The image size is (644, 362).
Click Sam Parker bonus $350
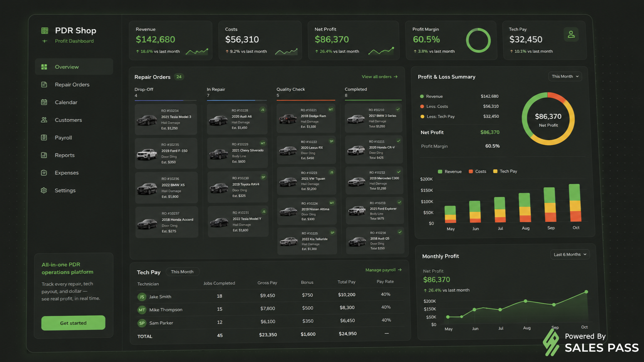[x=308, y=321]
